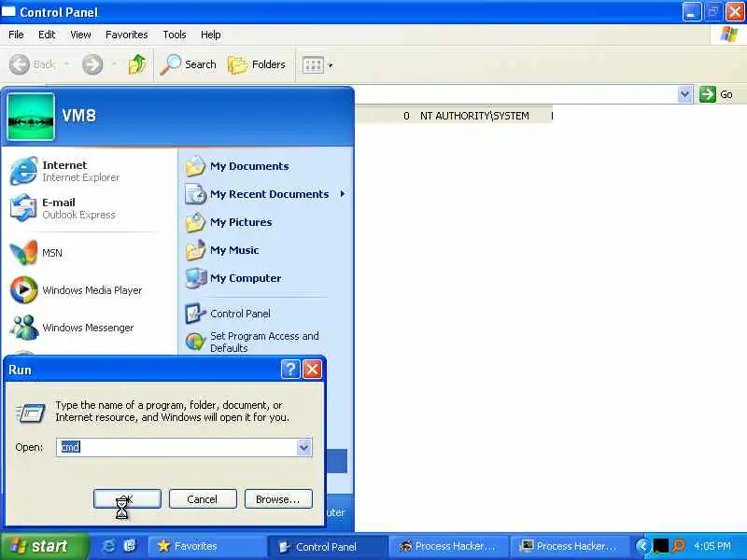747x560 pixels.
Task: Open the File menu
Action: (16, 35)
